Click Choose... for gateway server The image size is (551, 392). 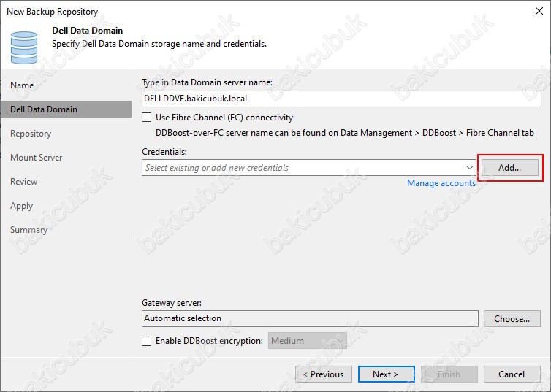tap(512, 319)
